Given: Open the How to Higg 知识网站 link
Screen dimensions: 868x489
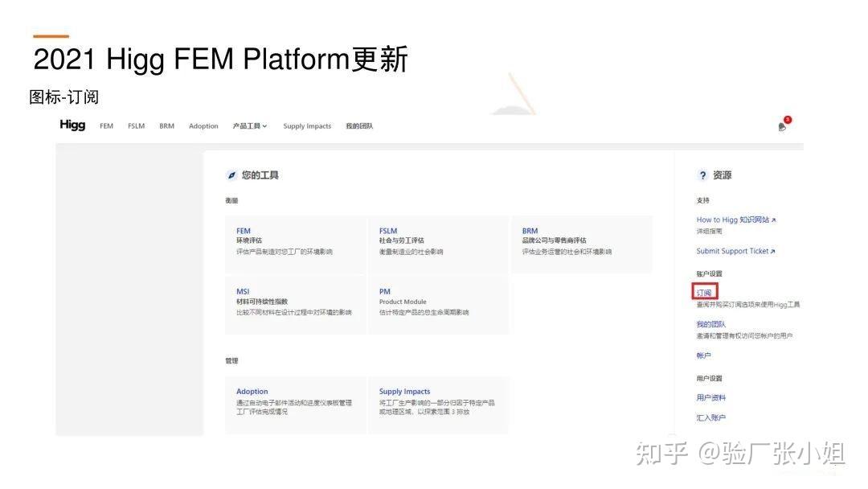Looking at the screenshot, I should (x=731, y=219).
